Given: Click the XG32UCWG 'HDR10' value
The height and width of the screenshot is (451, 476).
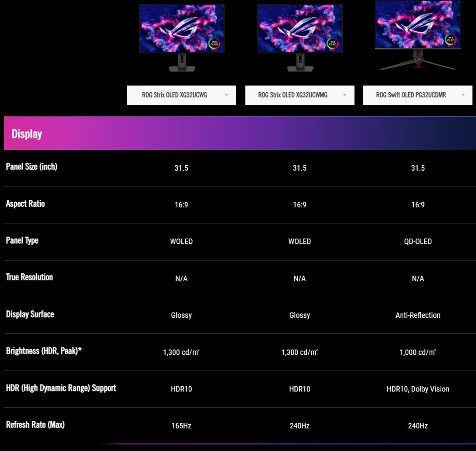Looking at the screenshot, I should 181,389.
